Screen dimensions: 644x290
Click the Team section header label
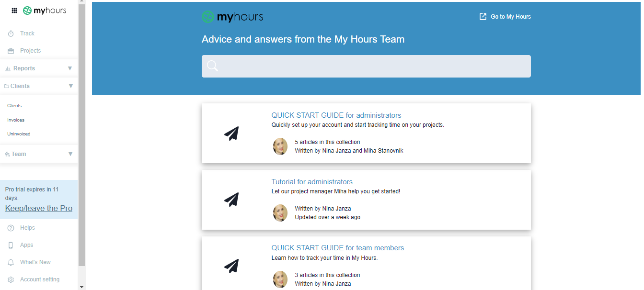19,154
